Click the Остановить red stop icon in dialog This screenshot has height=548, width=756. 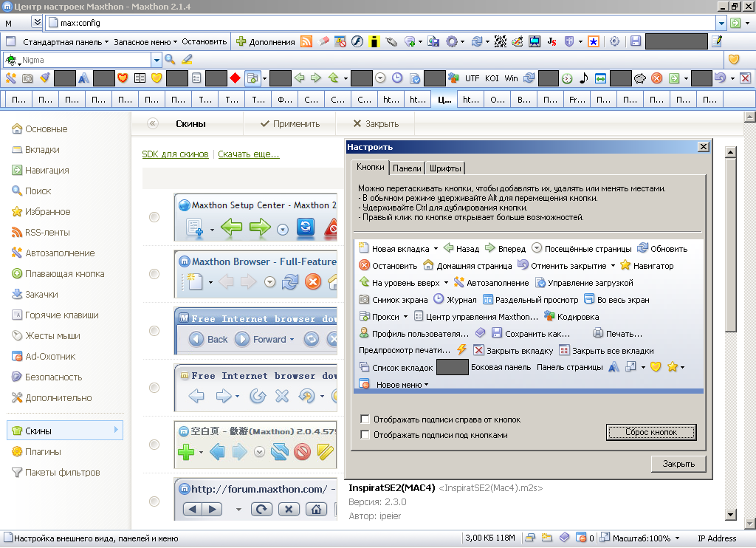[364, 266]
